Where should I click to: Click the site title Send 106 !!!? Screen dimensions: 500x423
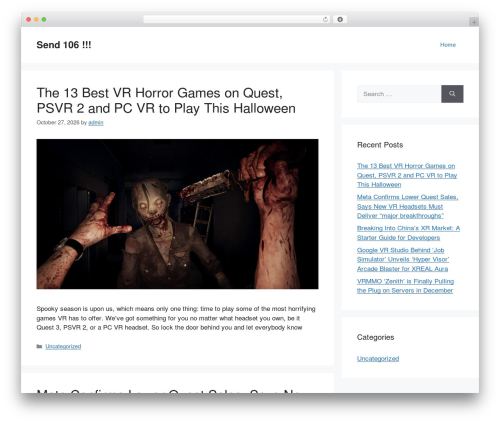pos(64,45)
